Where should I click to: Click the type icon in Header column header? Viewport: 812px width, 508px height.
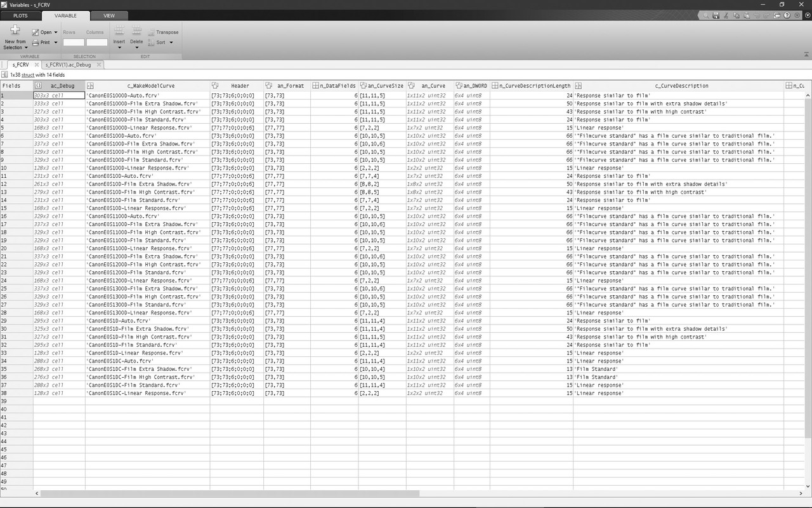215,86
